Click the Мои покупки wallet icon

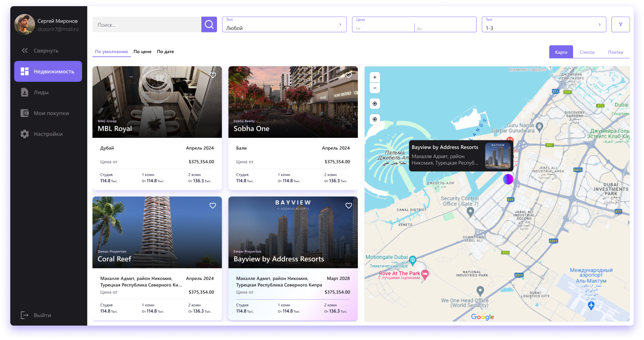[x=25, y=113]
